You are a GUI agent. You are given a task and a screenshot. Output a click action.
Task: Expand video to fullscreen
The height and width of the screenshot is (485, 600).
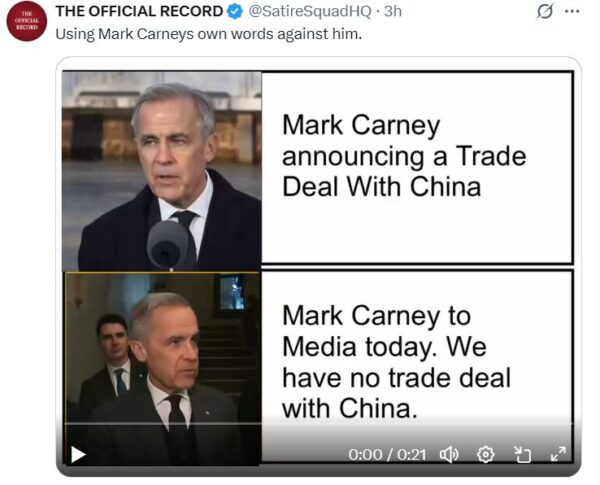point(558,454)
